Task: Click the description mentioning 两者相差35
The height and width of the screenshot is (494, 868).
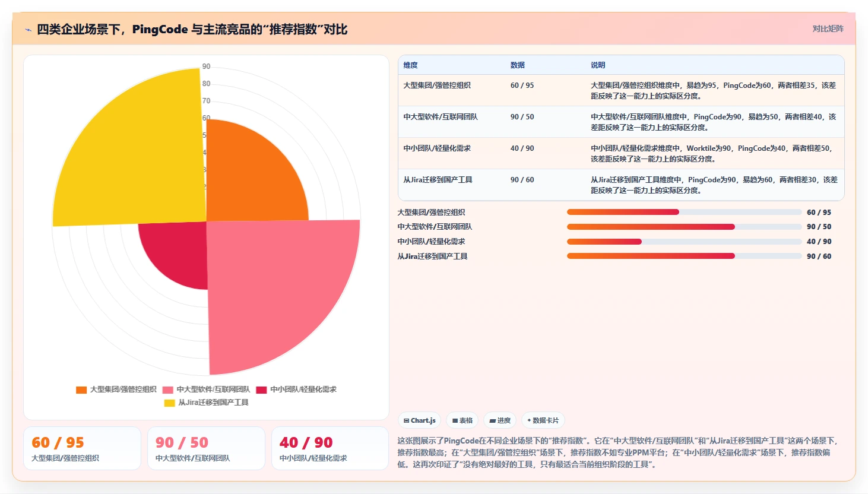Action: pos(714,91)
